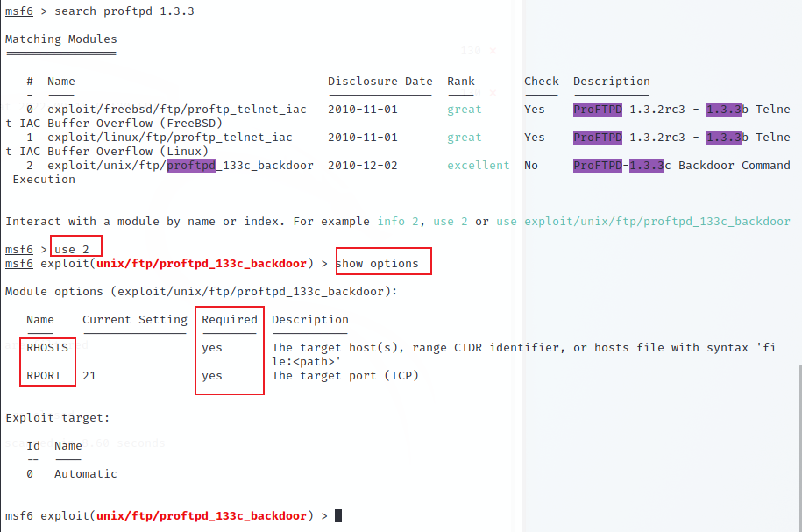The height and width of the screenshot is (532, 802).
Task: Click the 'Id' column header under Exploit target
Action: (33, 446)
